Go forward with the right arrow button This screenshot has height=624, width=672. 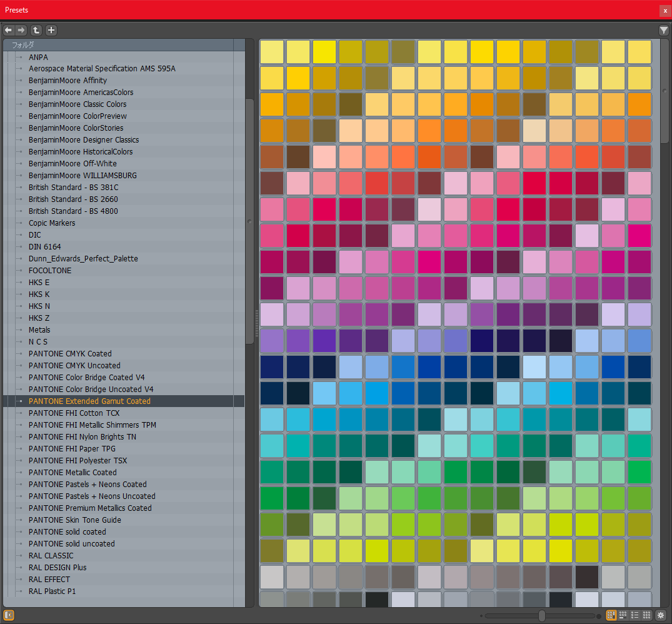(21, 30)
